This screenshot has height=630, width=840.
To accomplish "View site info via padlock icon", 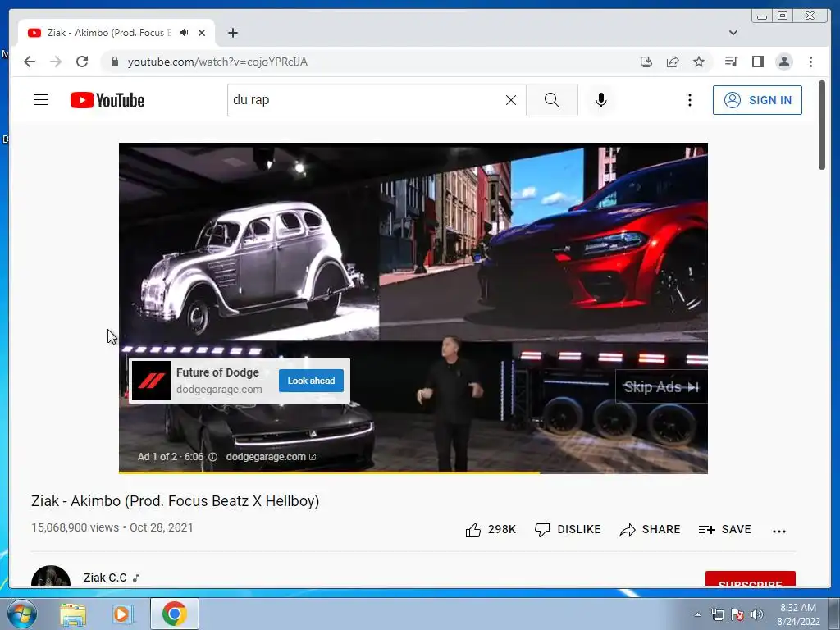I will click(114, 62).
